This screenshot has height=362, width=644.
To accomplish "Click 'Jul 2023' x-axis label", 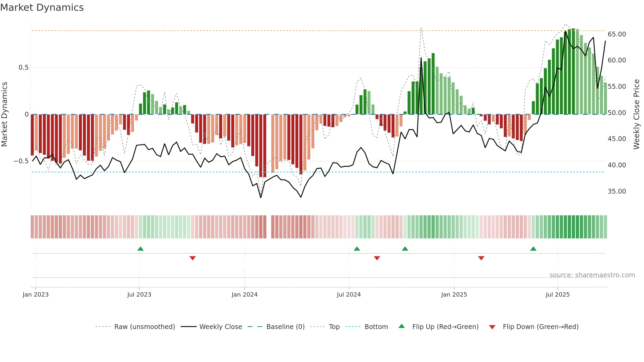I will [x=139, y=294].
